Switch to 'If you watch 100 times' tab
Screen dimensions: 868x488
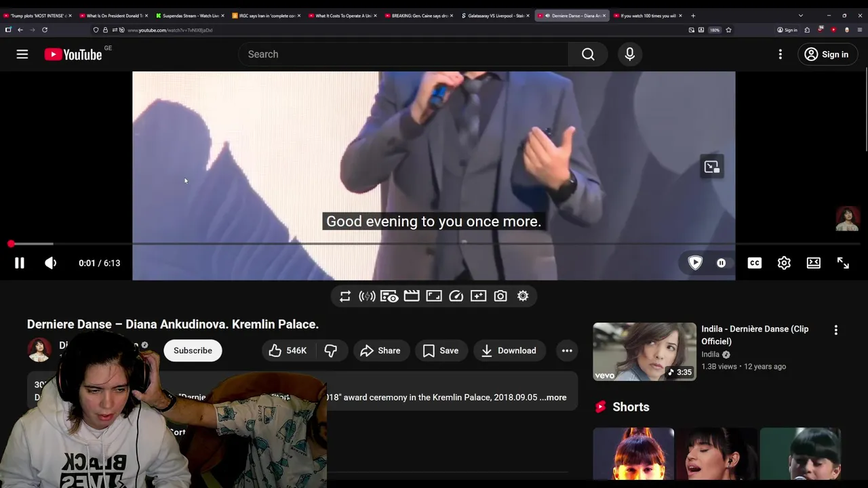647,16
